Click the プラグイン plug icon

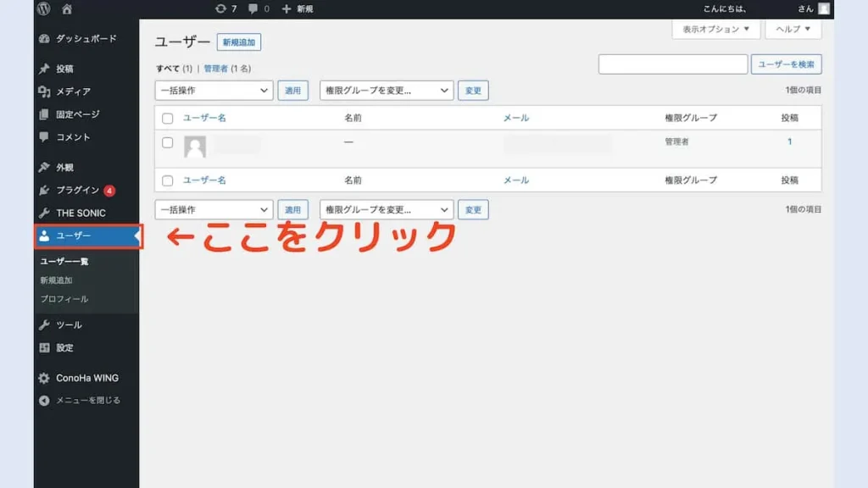point(44,191)
